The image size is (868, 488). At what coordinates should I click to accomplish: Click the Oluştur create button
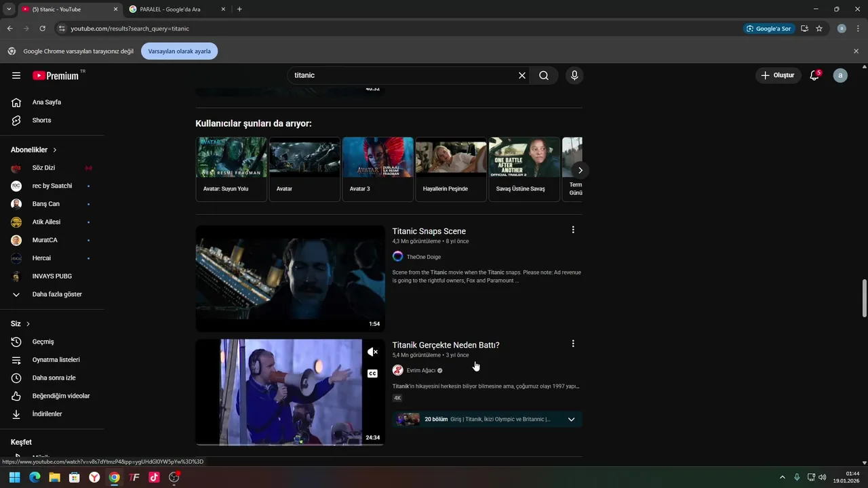tap(778, 75)
